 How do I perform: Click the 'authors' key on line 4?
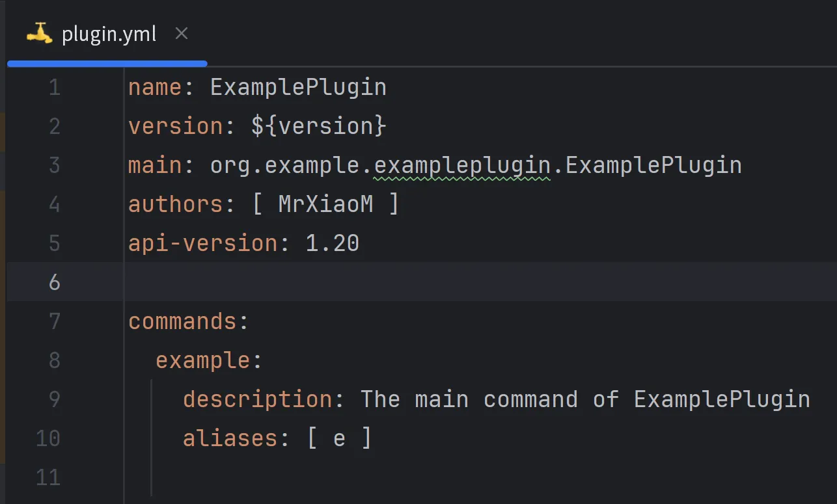[176, 204]
